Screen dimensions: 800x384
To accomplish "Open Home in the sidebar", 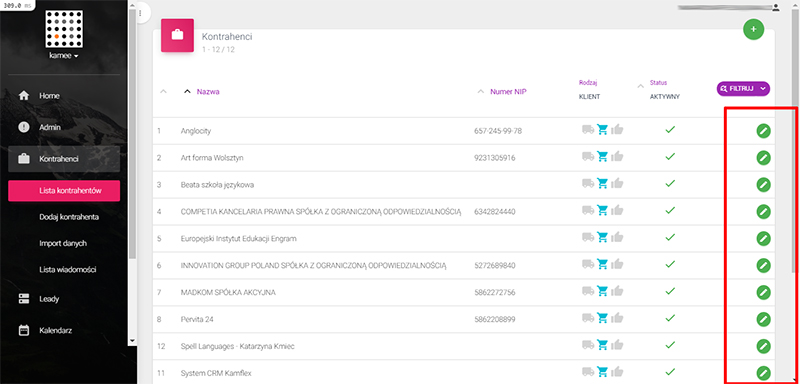I will tap(64, 95).
